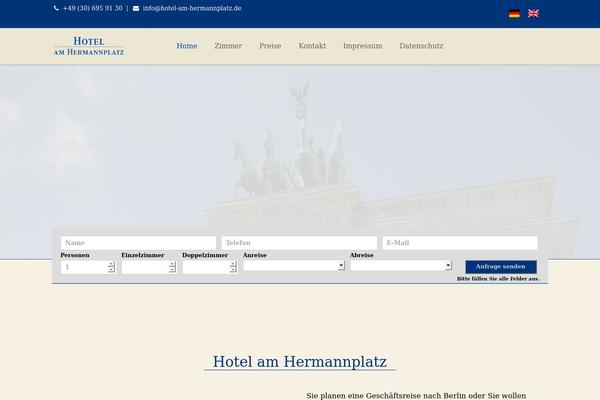
Task: Open the Datenschutz menu item
Action: tap(421, 46)
